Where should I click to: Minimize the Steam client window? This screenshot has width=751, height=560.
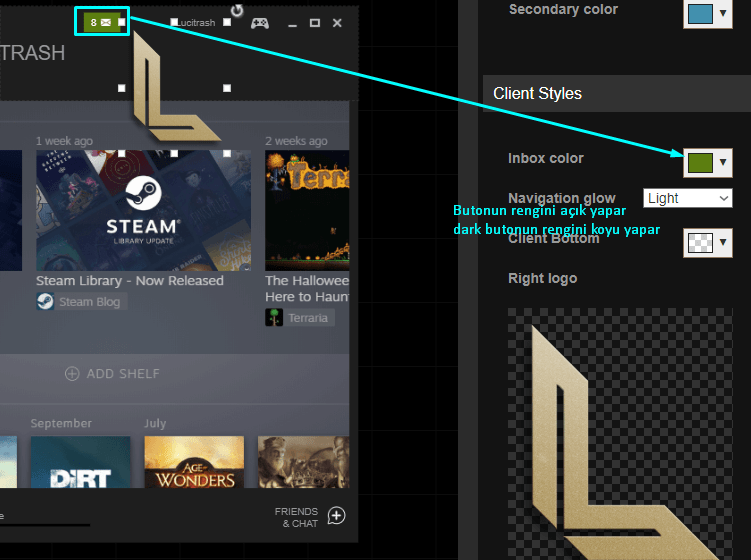pos(292,23)
